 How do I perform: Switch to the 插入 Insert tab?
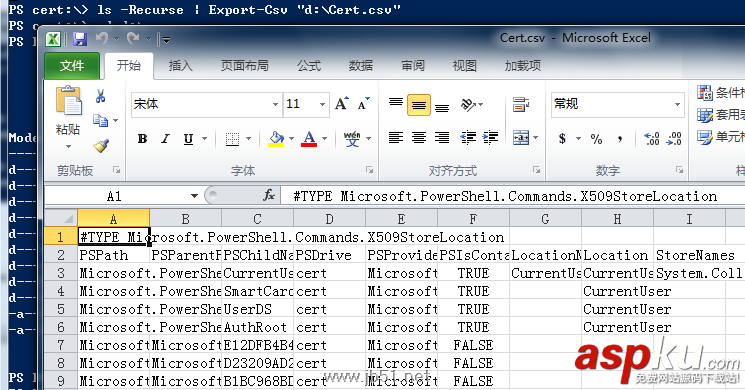[x=181, y=66]
